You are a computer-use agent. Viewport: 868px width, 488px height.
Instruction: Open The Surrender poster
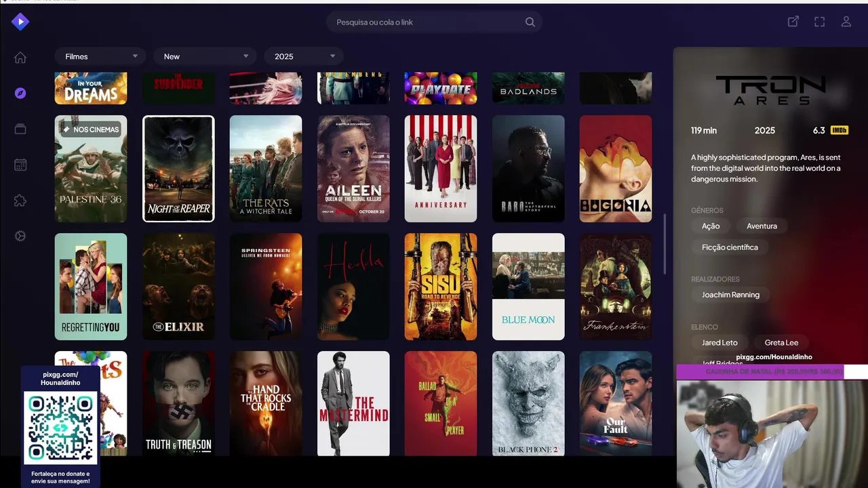(178, 88)
